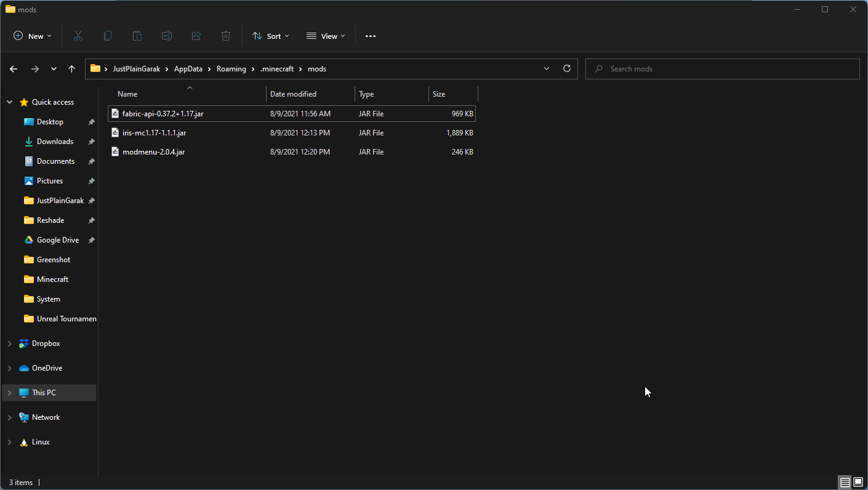The height and width of the screenshot is (490, 868).
Task: Switch to large thumbnails view icon
Action: click(x=858, y=483)
